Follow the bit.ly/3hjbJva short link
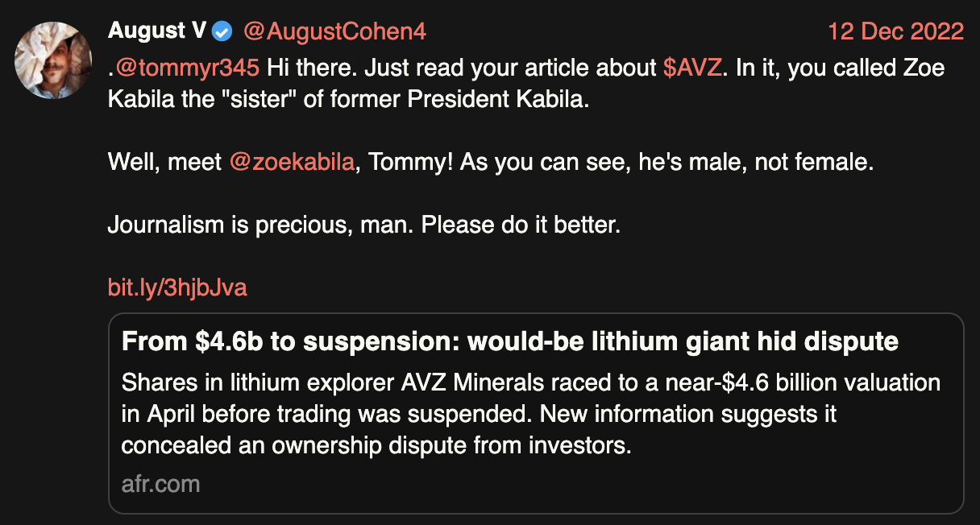Screen dimensions: 980x525 (177, 287)
